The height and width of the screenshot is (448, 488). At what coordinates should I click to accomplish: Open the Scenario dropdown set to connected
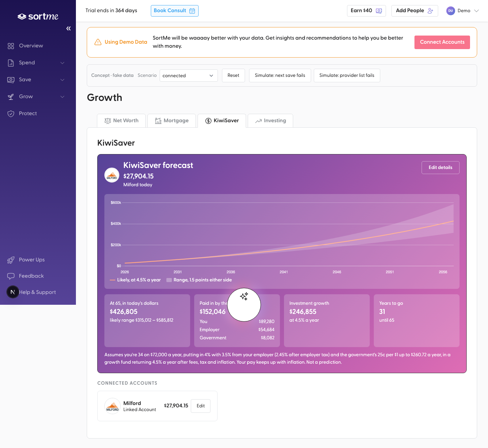coord(189,76)
